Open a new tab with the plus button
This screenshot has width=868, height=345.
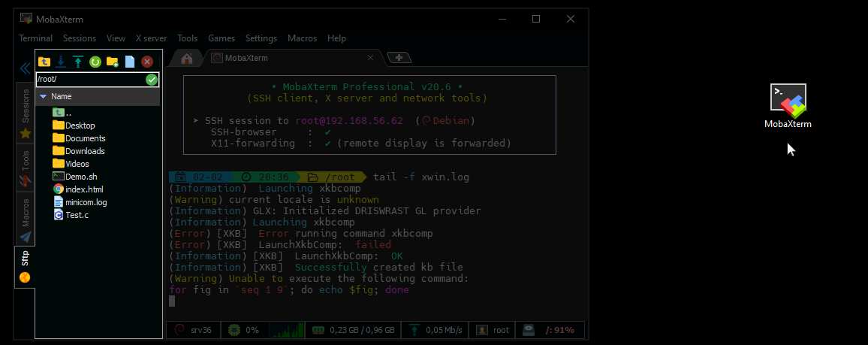tap(399, 58)
